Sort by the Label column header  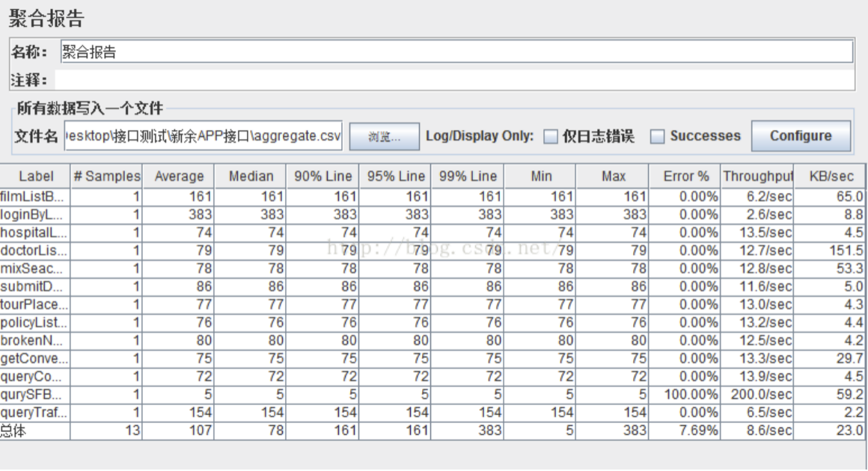[35, 176]
